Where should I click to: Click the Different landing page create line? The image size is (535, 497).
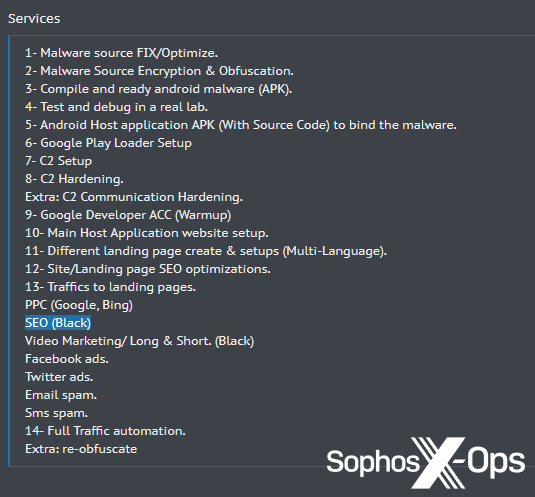tap(206, 251)
